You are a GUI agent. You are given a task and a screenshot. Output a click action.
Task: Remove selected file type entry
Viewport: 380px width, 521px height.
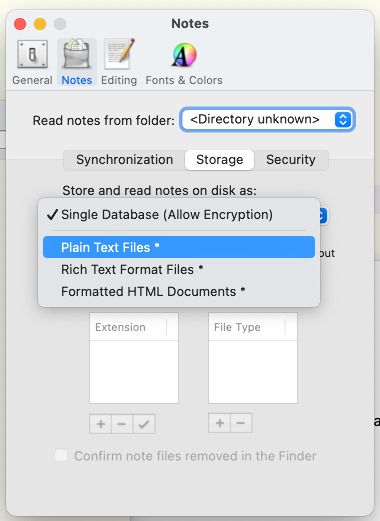[241, 423]
